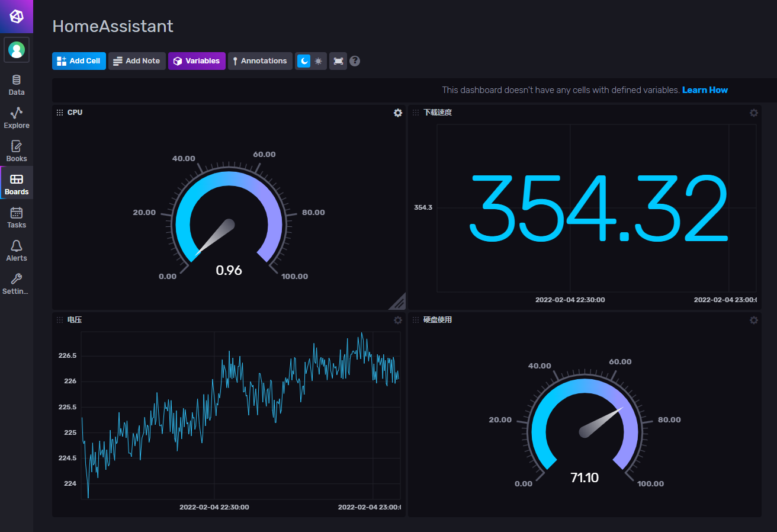This screenshot has width=777, height=532.
Task: Open 电压 cell gear settings
Action: tap(398, 320)
